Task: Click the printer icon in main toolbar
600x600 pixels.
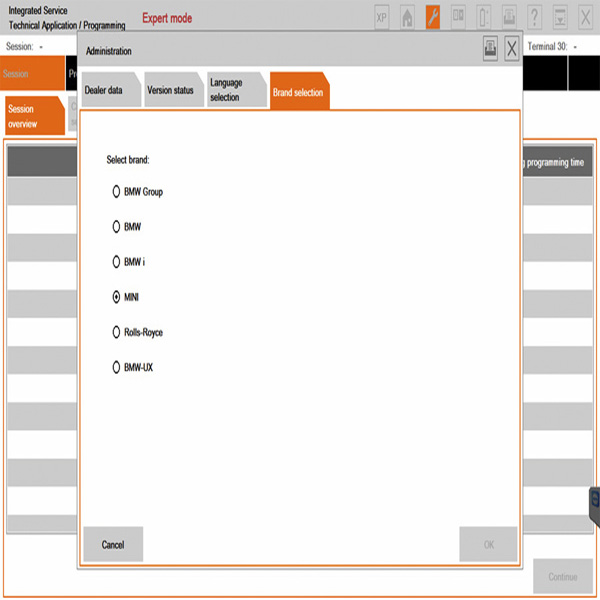Action: [510, 17]
